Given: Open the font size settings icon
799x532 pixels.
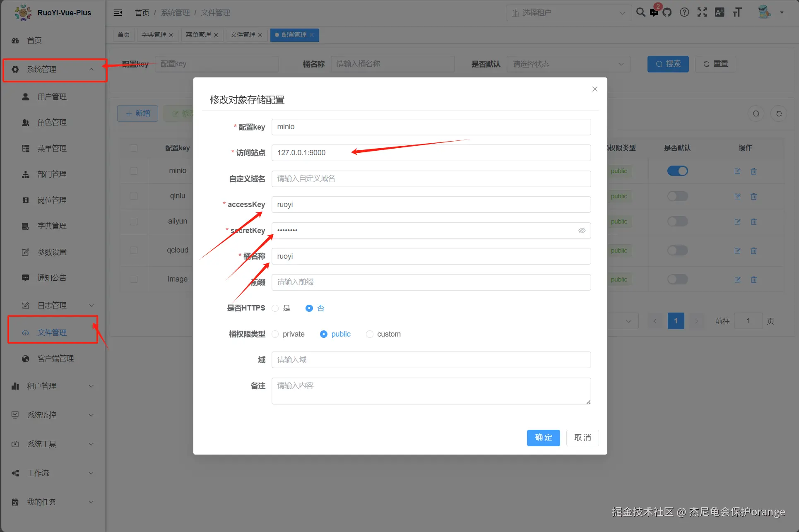Looking at the screenshot, I should tap(737, 12).
